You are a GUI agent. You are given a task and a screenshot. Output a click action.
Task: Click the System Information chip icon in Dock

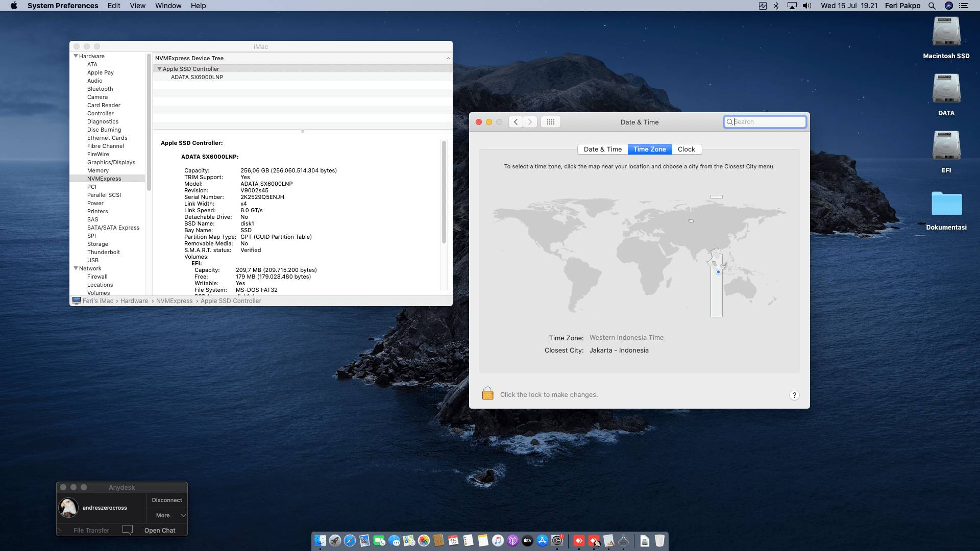click(x=624, y=541)
